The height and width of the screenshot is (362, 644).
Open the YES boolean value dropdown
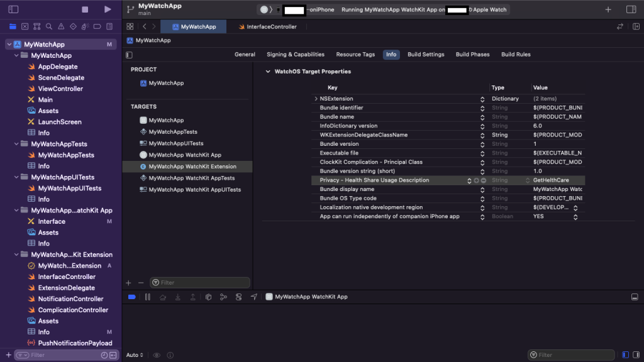(575, 217)
